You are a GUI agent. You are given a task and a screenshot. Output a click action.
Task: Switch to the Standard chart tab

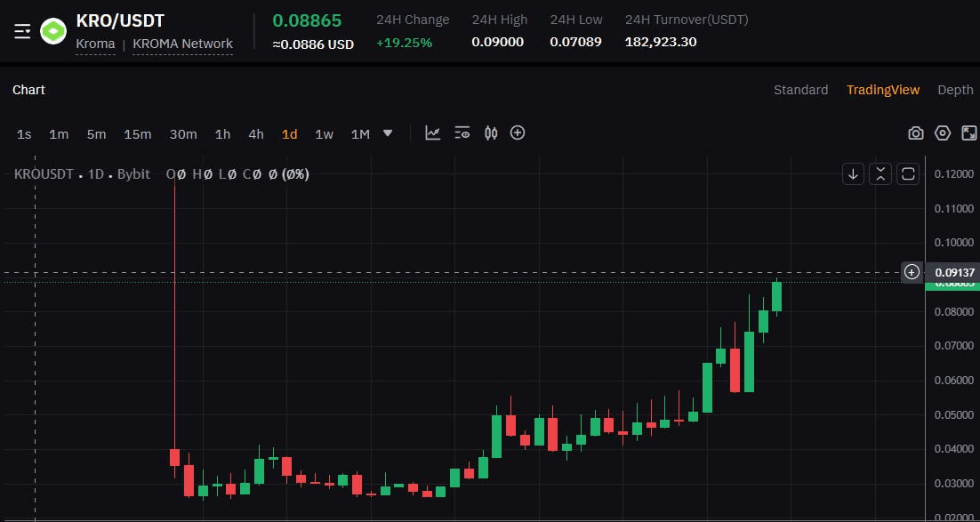pyautogui.click(x=800, y=90)
